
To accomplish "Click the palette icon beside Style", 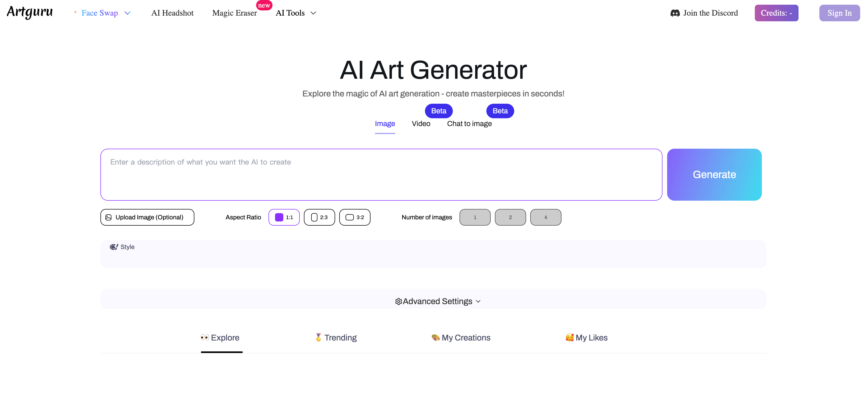I will tap(114, 247).
